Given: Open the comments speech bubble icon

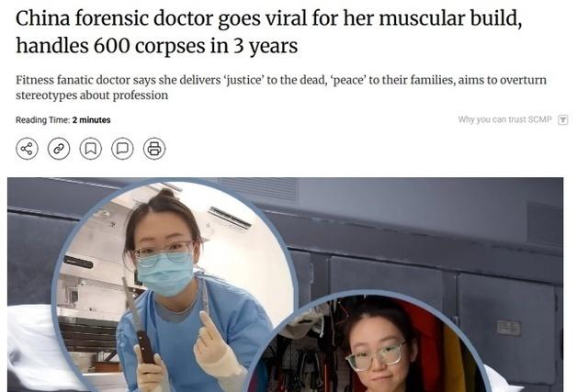Looking at the screenshot, I should click(122, 149).
